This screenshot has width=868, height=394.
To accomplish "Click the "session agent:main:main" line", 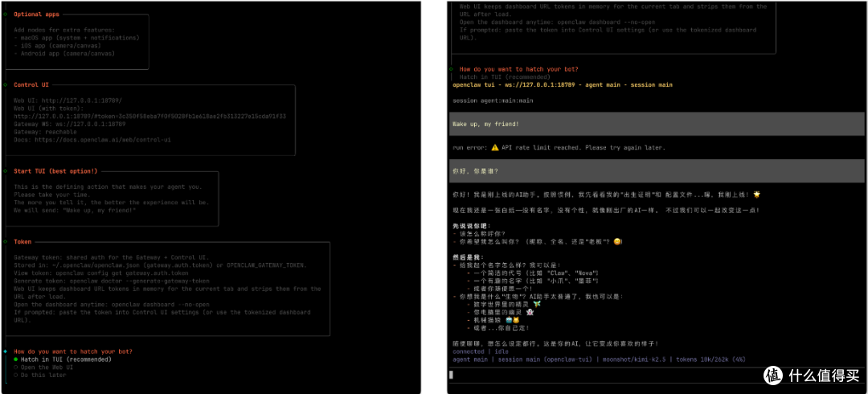I will pos(493,101).
